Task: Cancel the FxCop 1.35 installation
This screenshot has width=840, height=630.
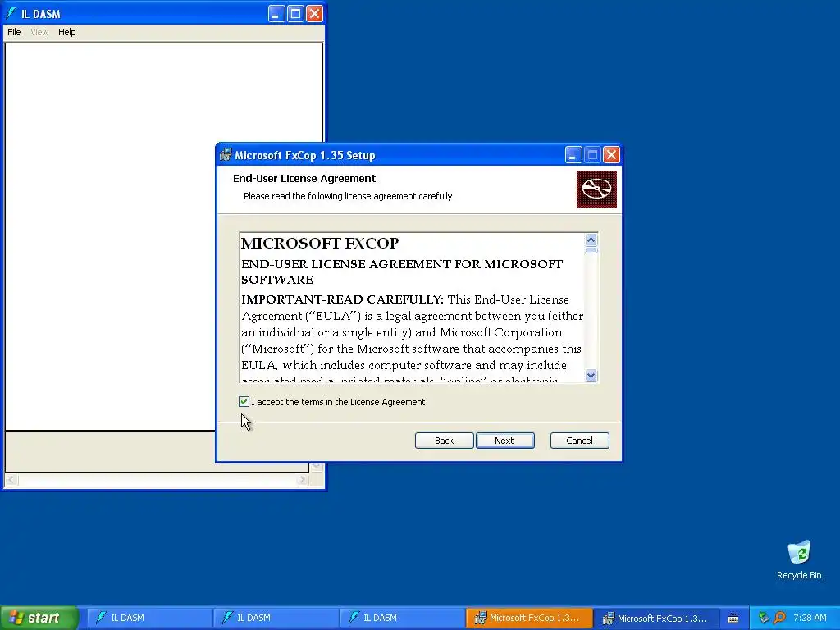Action: tap(580, 441)
